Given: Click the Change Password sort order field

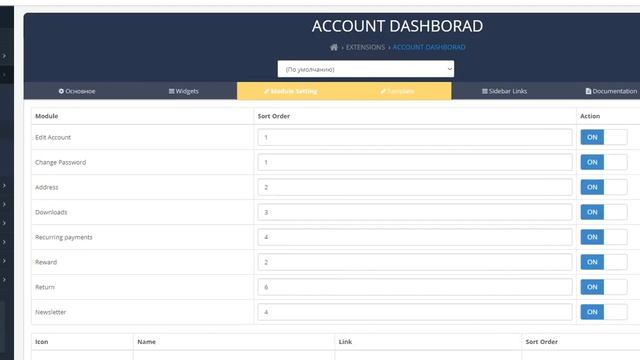Looking at the screenshot, I should (415, 162).
